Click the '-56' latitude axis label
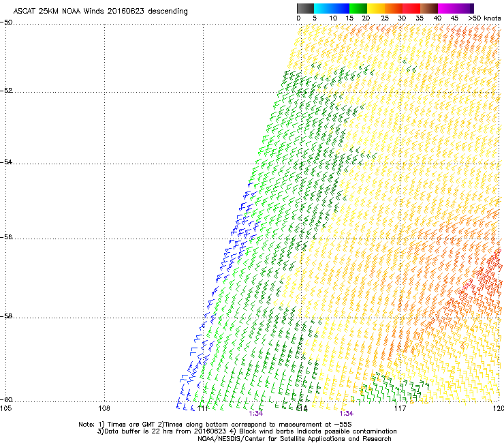 pyautogui.click(x=6, y=236)
